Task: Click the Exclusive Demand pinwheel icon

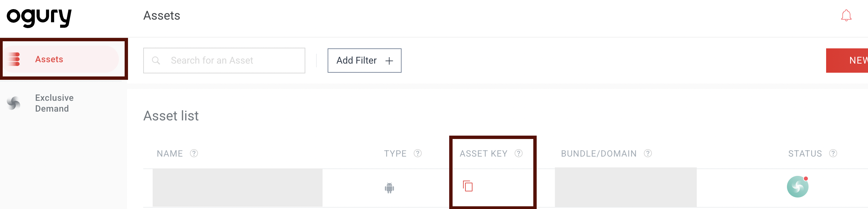Action: coord(14,103)
